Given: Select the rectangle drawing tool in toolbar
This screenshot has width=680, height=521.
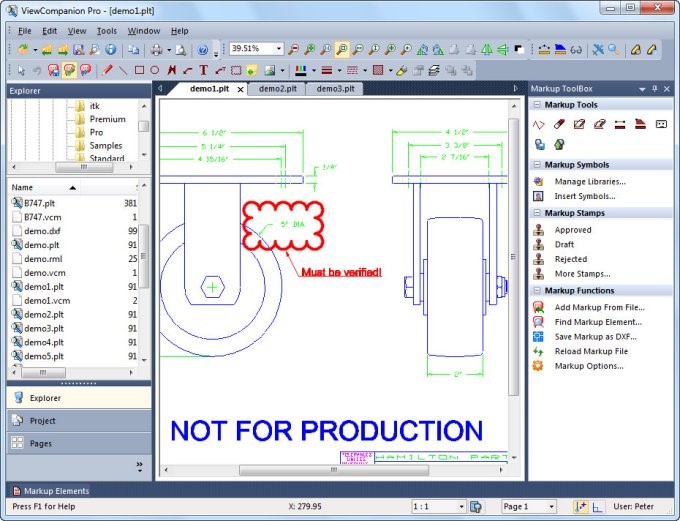Looking at the screenshot, I should (x=139, y=70).
